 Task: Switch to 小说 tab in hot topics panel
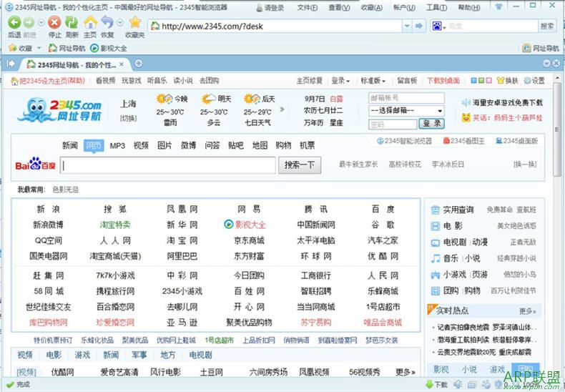pyautogui.click(x=468, y=369)
